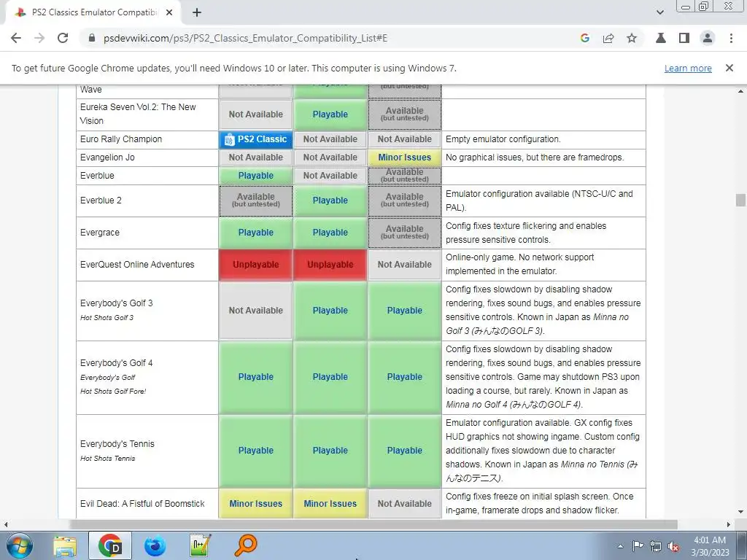Click the Hot Shots Golf Fore! subtitle

(113, 391)
